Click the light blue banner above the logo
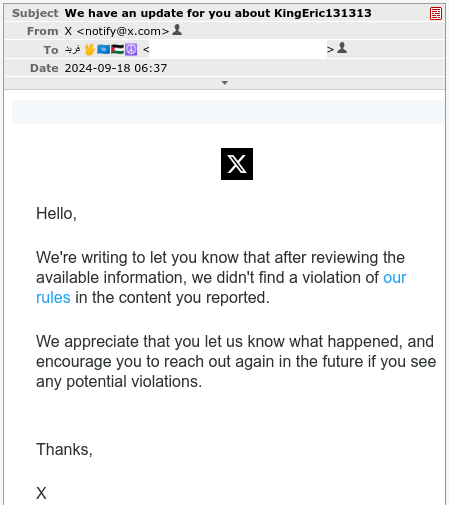 point(228,112)
